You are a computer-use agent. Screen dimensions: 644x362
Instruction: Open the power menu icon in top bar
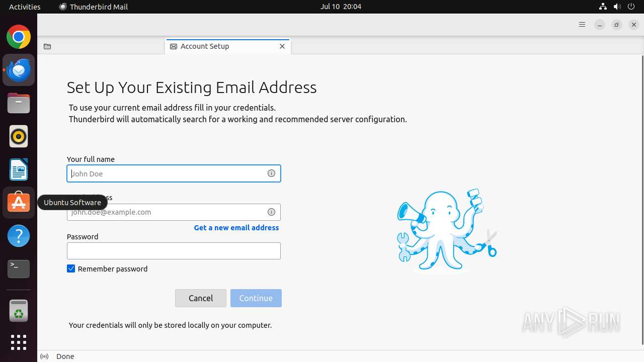pyautogui.click(x=632, y=7)
